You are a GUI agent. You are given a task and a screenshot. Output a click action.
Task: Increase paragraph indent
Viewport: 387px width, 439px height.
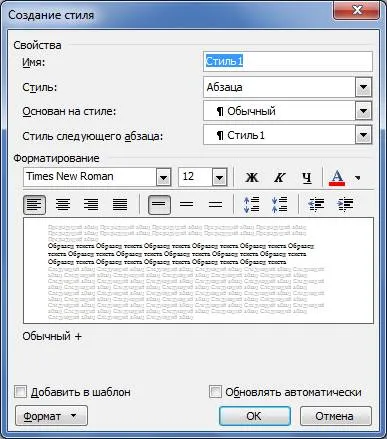(345, 204)
